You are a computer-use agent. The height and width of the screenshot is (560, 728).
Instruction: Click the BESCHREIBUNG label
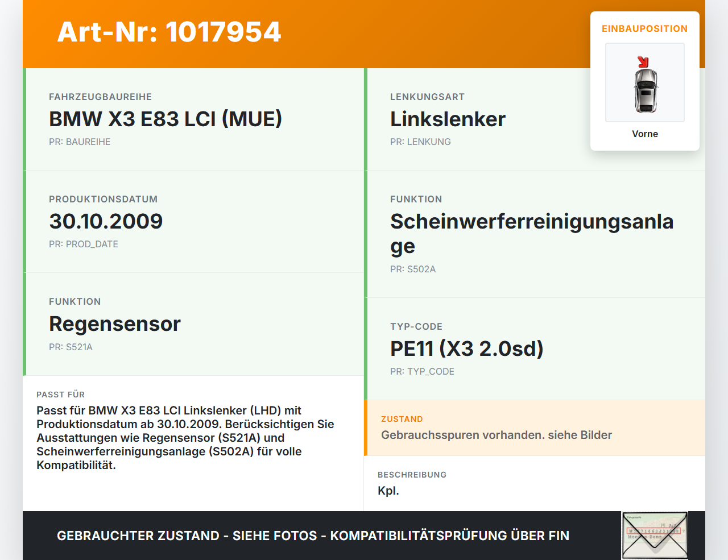(x=412, y=475)
